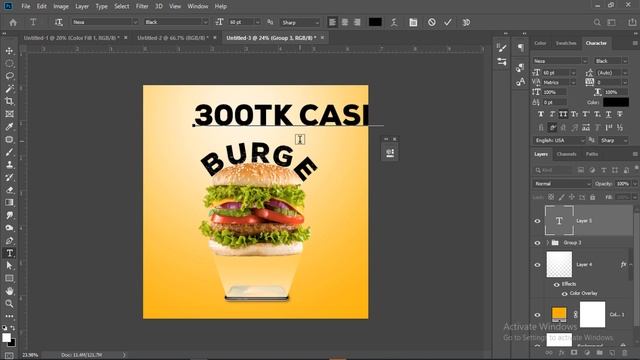Open anti-aliasing Sharp dropdown in options bar
Screen dimensions: 640x360
317,22
